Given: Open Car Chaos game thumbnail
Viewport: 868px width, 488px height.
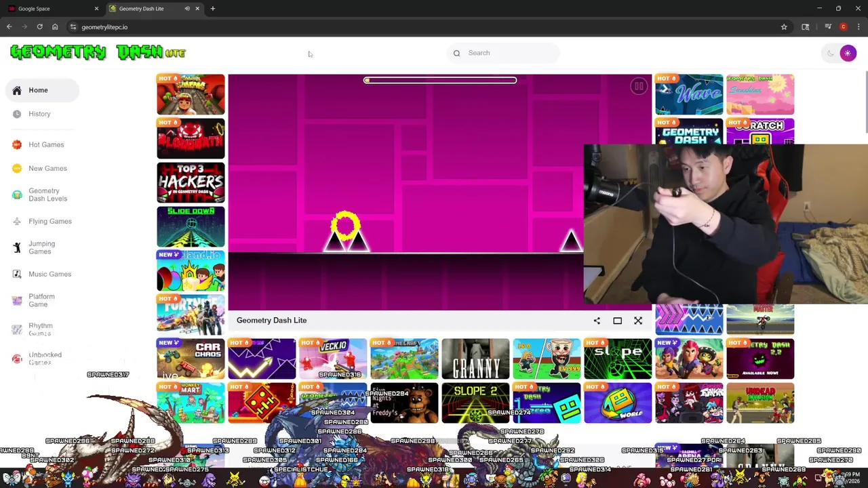Looking at the screenshot, I should click(191, 359).
